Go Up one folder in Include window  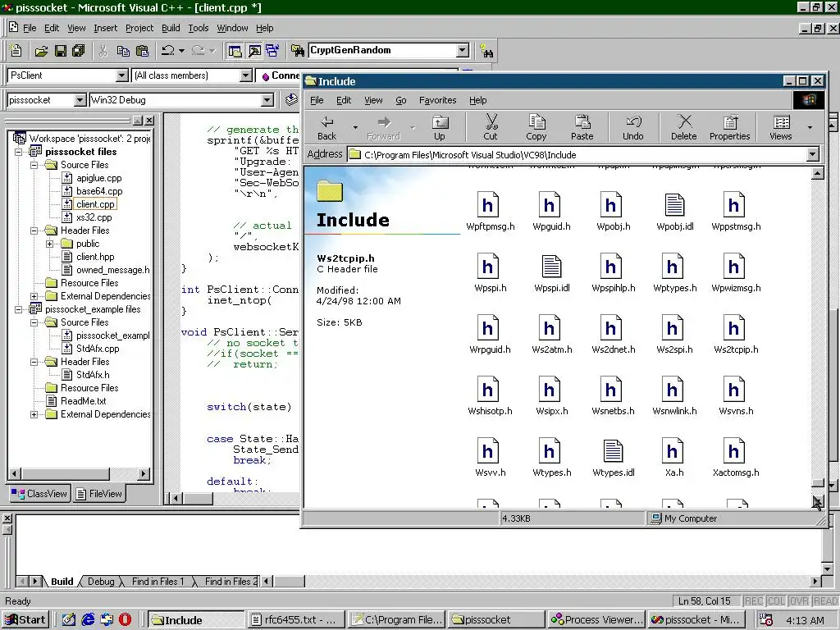[x=440, y=127]
